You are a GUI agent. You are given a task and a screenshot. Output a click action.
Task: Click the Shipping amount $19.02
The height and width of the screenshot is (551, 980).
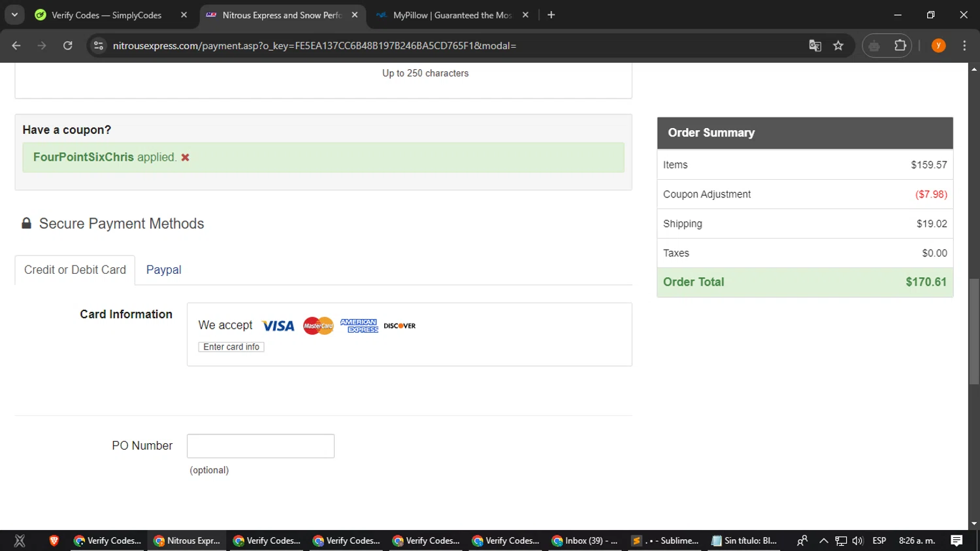932,224
